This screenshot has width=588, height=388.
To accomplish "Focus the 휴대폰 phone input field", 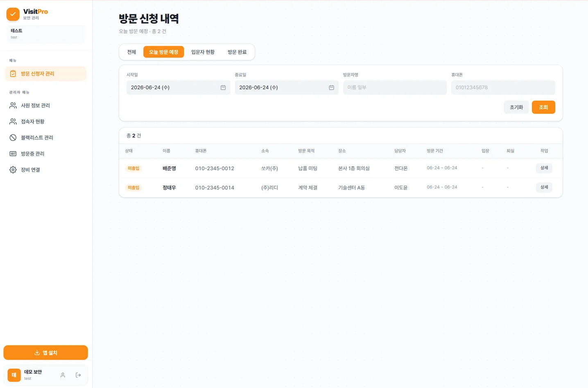I will tap(503, 88).
